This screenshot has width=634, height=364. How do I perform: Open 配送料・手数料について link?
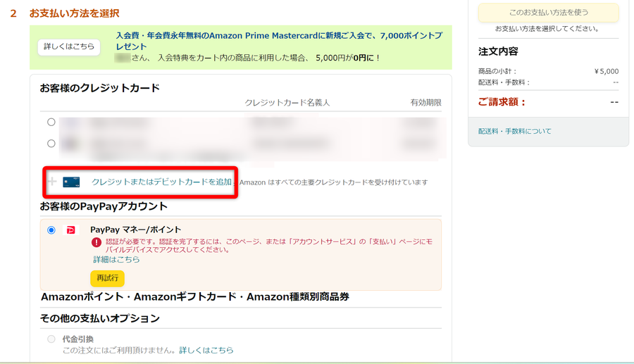pyautogui.click(x=515, y=131)
